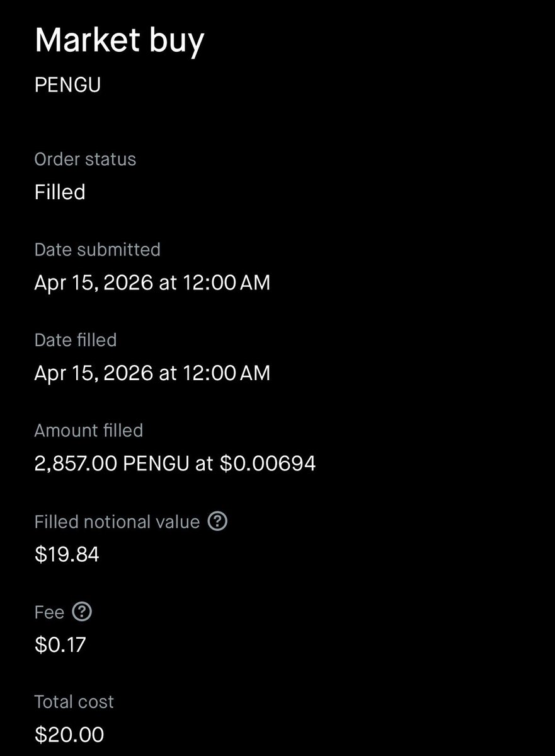Click the Date filled label

point(76,340)
